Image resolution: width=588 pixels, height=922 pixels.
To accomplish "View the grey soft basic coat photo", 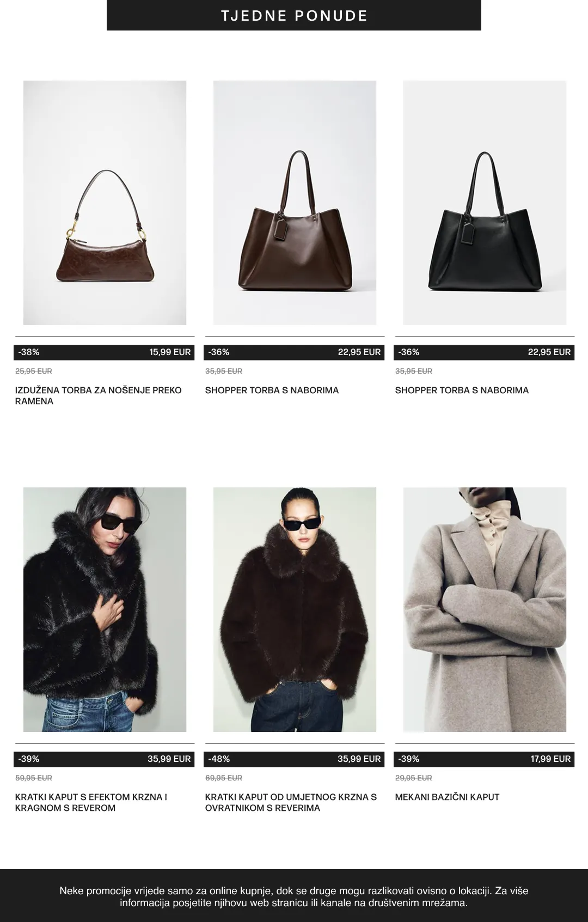I will click(485, 609).
